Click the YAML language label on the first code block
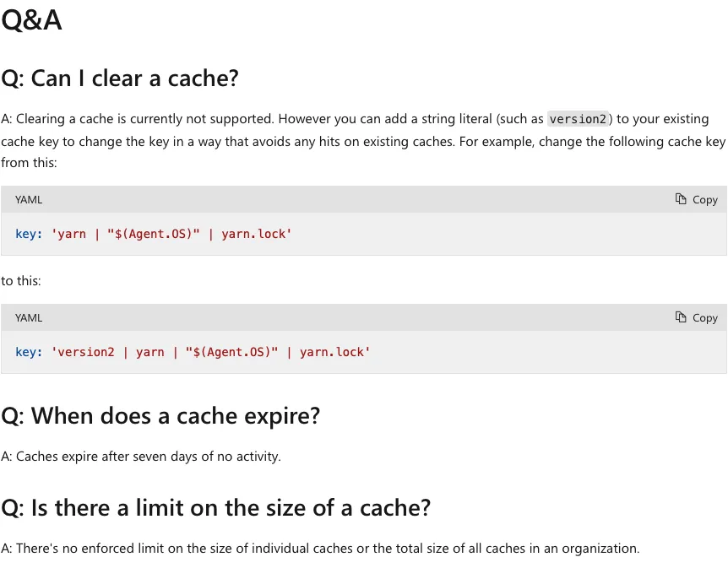 click(x=29, y=199)
